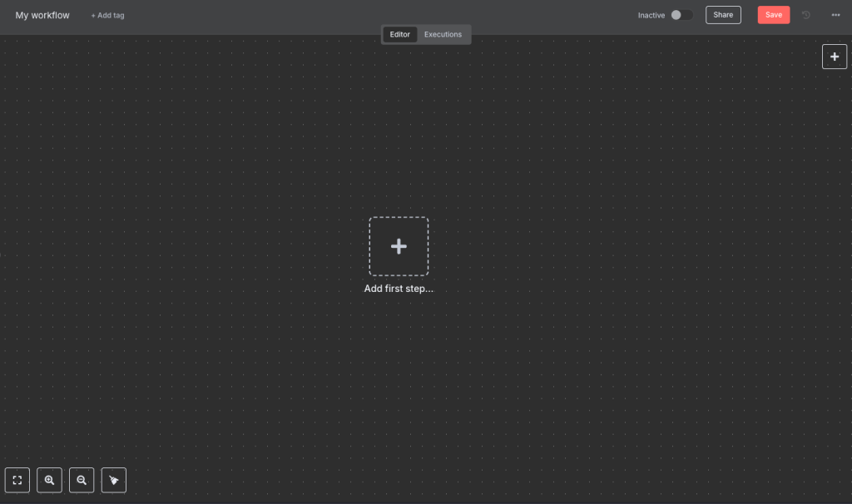This screenshot has height=504, width=852.
Task: Click the 'Add first step...' label
Action: [399, 289]
